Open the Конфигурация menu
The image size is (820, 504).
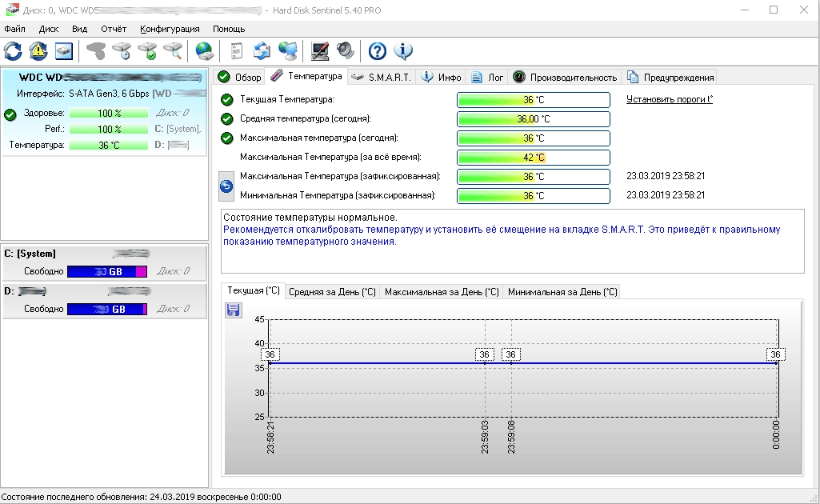click(x=170, y=29)
